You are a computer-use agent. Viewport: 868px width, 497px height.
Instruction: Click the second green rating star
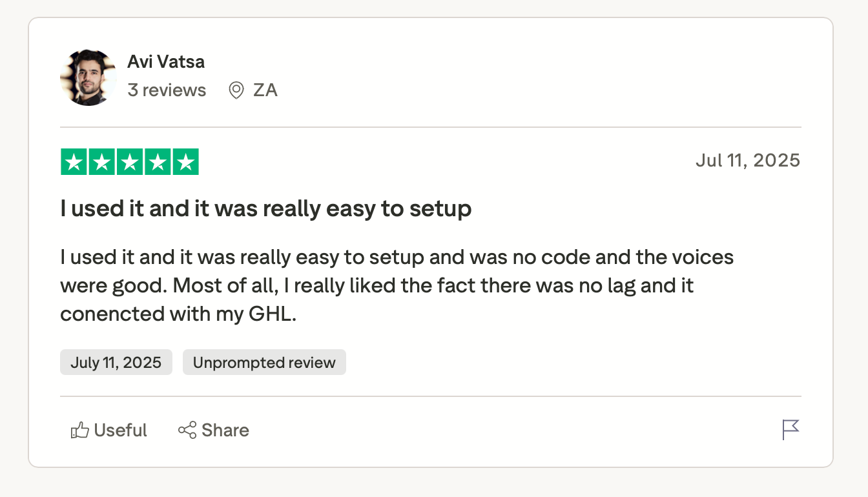click(102, 162)
